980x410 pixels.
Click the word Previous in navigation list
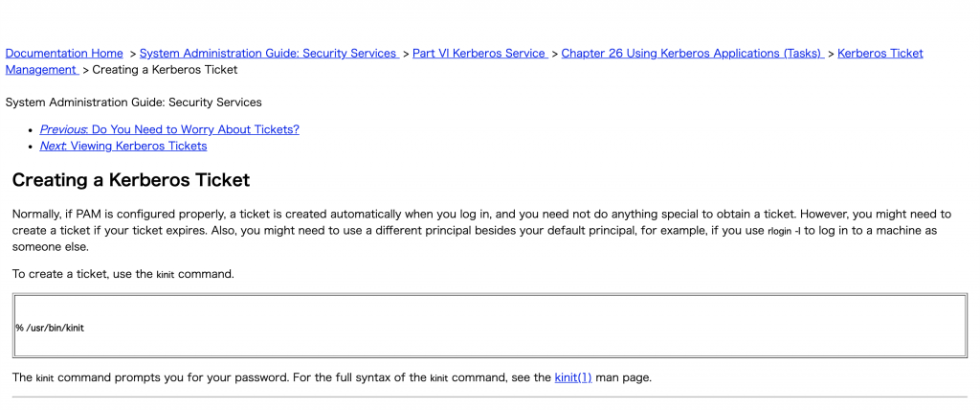[63, 129]
